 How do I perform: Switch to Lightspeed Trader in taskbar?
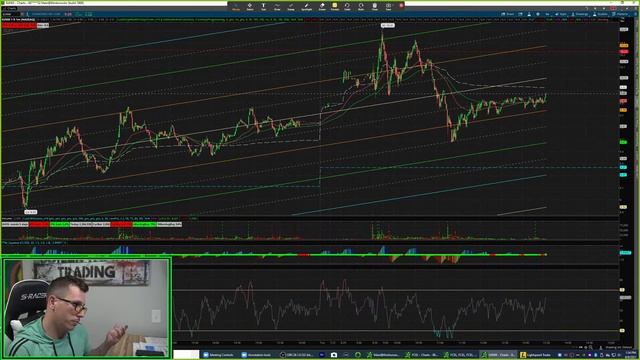click(x=536, y=355)
